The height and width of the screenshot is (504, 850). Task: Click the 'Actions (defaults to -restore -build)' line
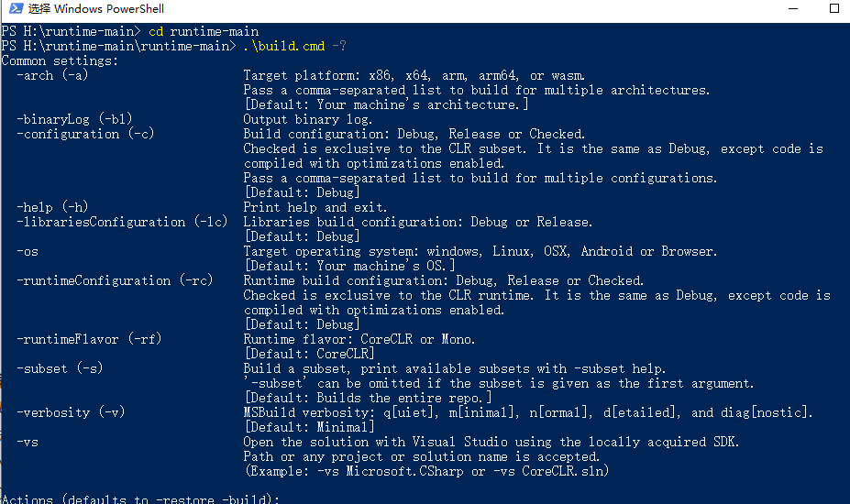[140, 499]
